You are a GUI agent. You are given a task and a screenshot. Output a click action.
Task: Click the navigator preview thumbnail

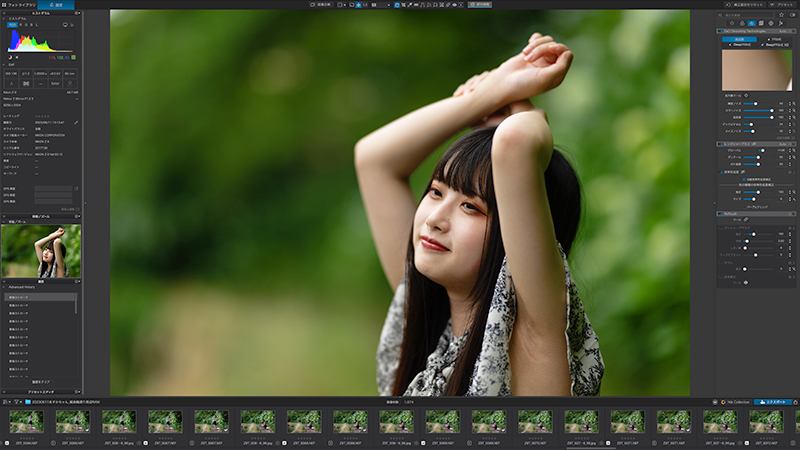tap(41, 251)
